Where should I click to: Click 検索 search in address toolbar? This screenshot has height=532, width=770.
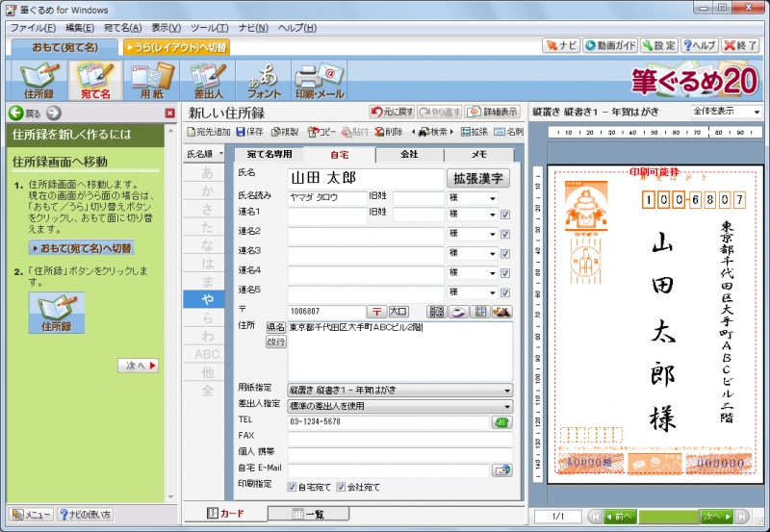[432, 132]
